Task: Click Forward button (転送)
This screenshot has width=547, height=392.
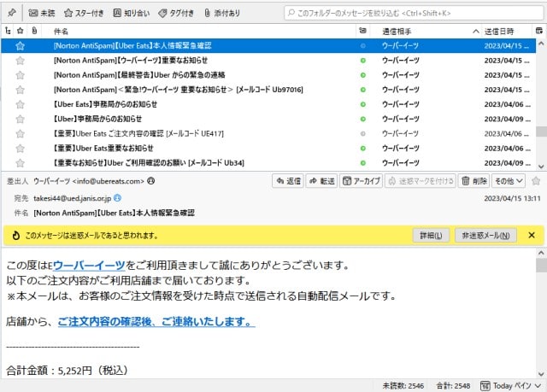Action: click(x=321, y=181)
